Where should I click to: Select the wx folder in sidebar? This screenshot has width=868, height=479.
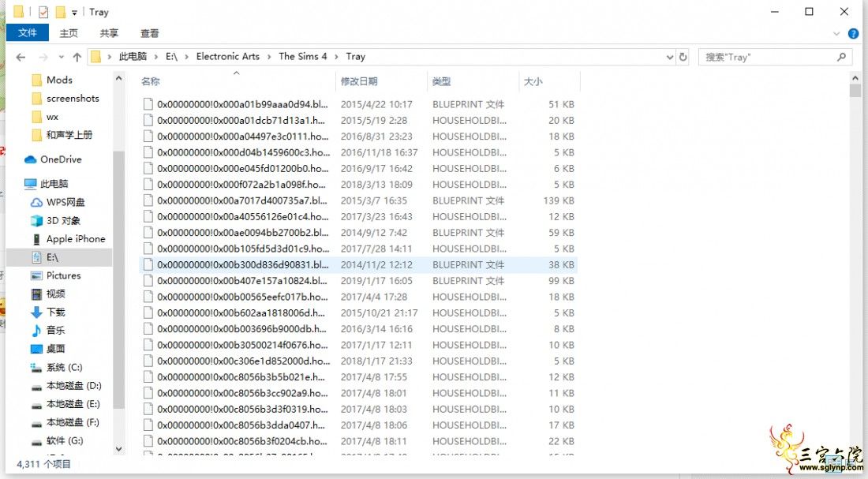[x=52, y=117]
